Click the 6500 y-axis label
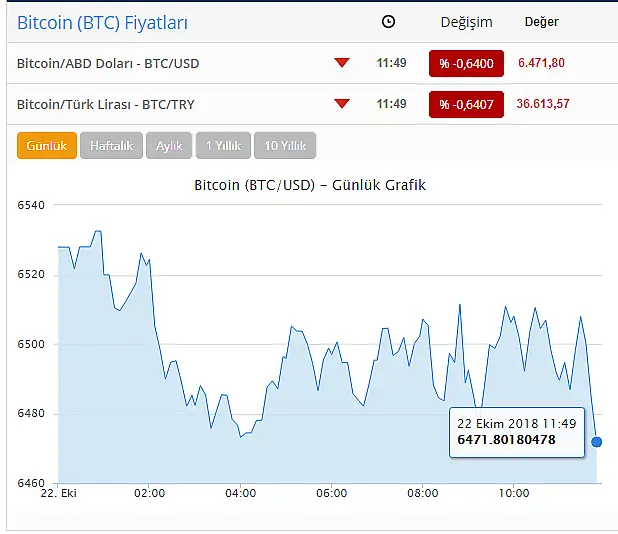The width and height of the screenshot is (618, 534). [31, 344]
